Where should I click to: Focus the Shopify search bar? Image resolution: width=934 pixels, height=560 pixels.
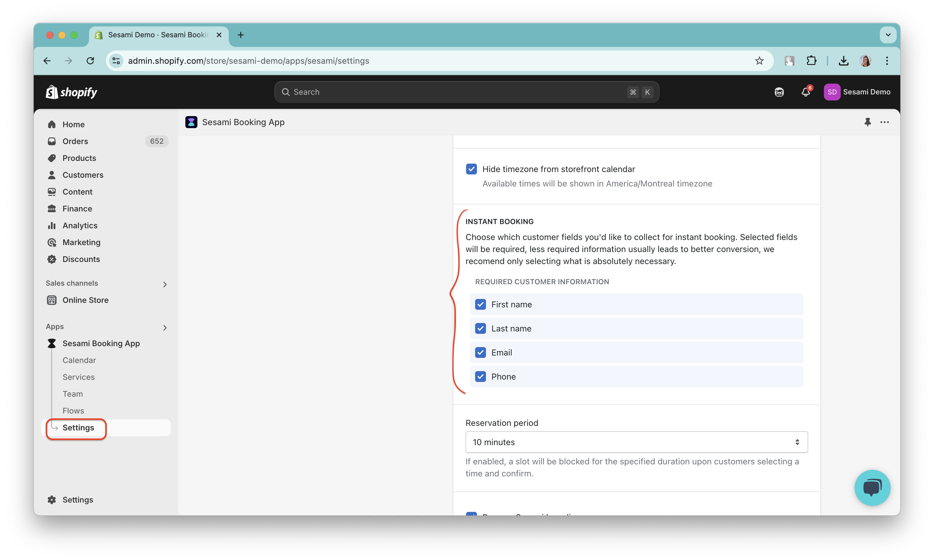click(x=467, y=92)
